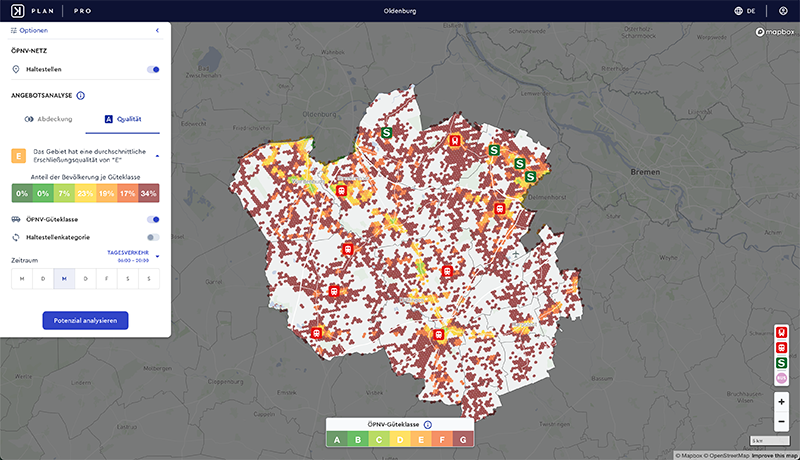This screenshot has width=800, height=460.
Task: Select the Qualität tab
Action: 123,119
